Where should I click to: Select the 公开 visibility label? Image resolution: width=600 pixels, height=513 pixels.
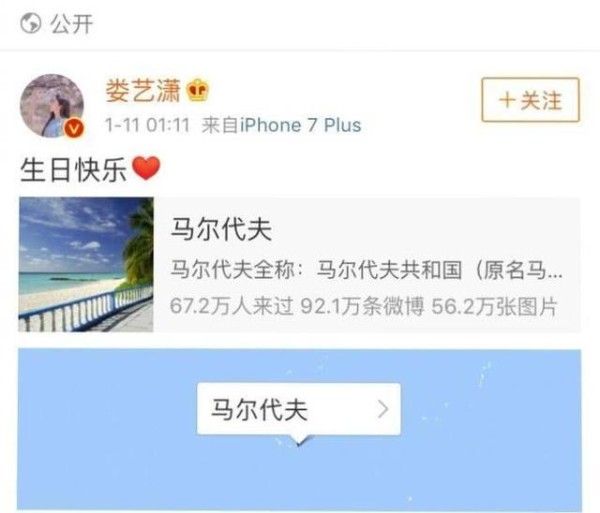click(72, 24)
